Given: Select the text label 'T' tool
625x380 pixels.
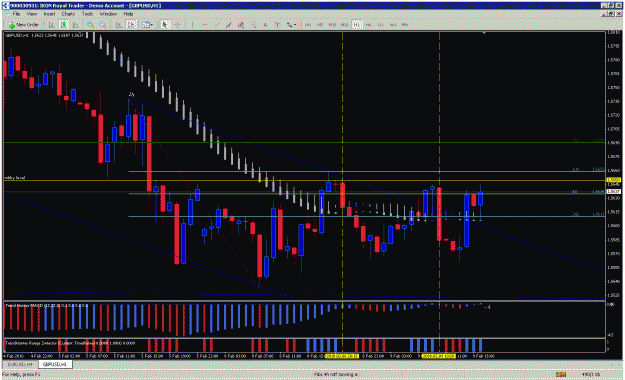Looking at the screenshot, I should (x=277, y=25).
